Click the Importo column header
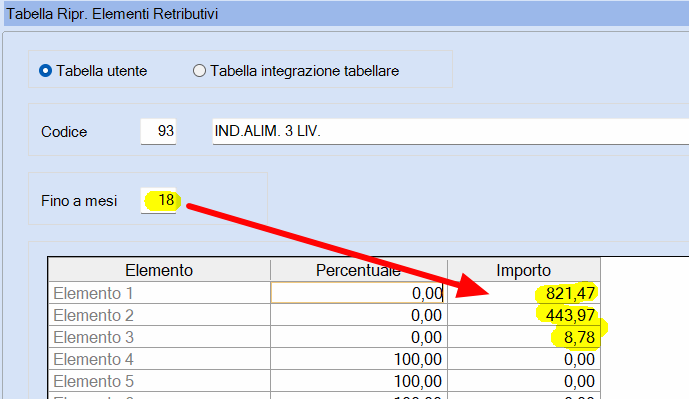689x399 pixels. tap(524, 270)
